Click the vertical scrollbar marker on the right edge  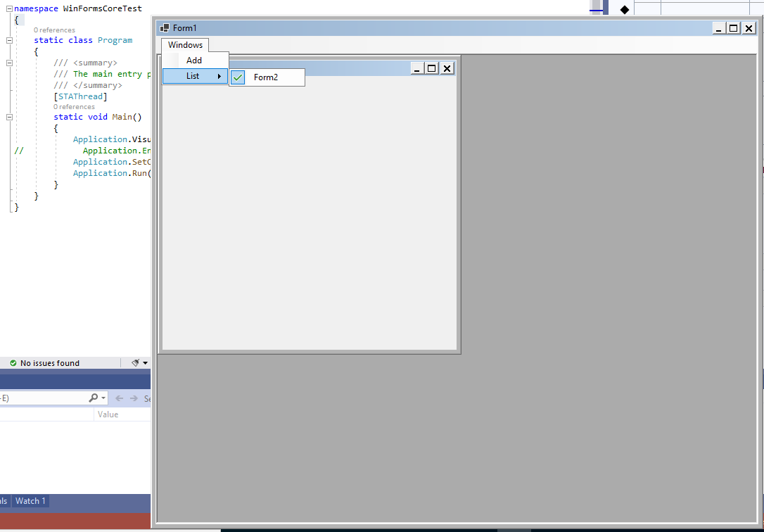761,169
